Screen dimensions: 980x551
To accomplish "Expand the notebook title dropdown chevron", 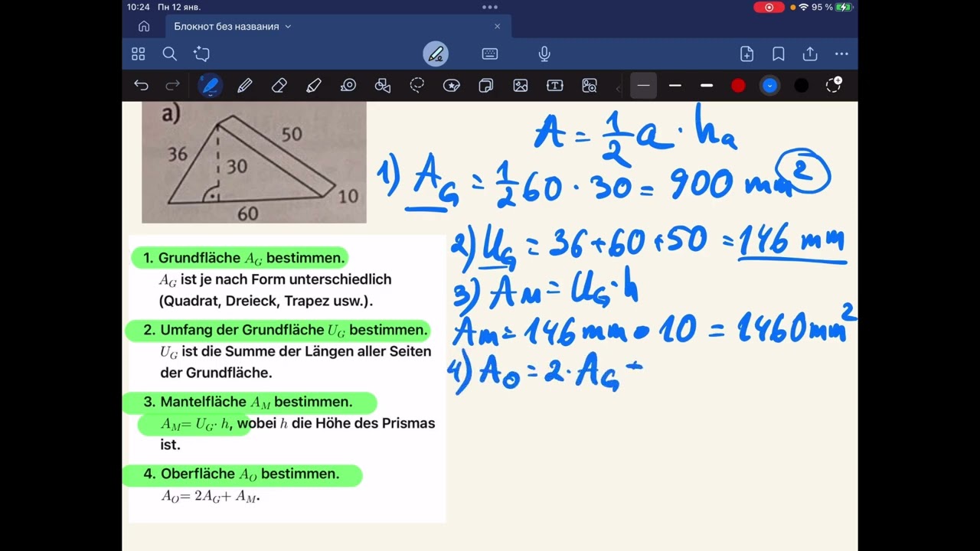I will pyautogui.click(x=288, y=27).
